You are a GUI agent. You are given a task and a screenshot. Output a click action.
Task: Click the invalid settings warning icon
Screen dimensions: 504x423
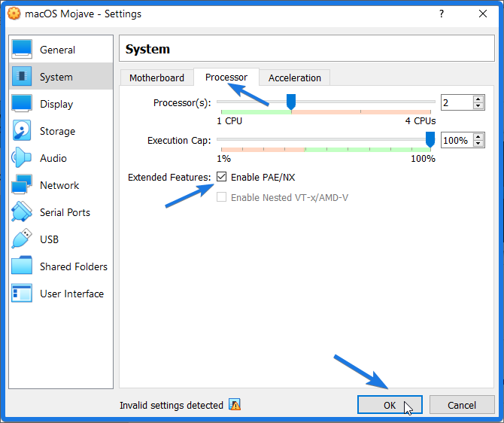pos(235,405)
